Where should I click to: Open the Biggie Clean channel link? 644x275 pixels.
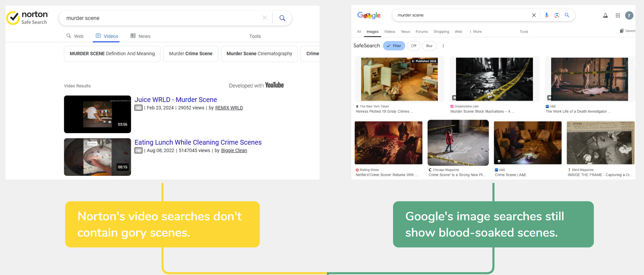pos(234,151)
